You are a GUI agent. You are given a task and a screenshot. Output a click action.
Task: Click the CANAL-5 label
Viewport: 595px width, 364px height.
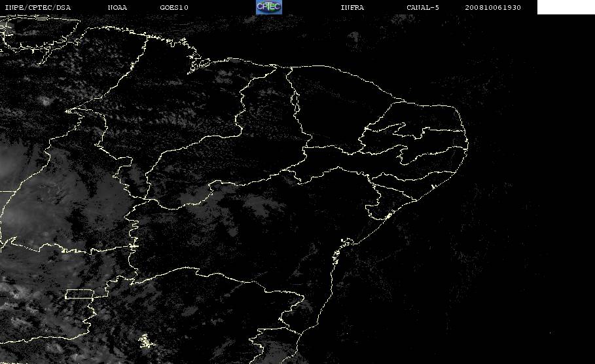[422, 8]
